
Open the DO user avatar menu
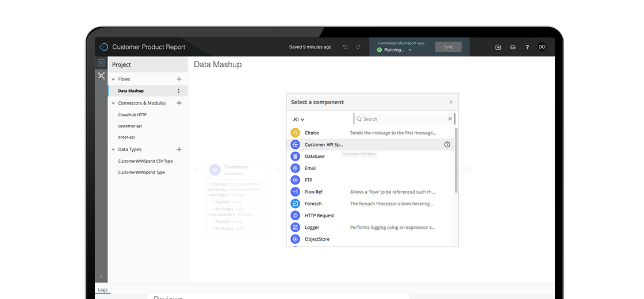coord(542,47)
